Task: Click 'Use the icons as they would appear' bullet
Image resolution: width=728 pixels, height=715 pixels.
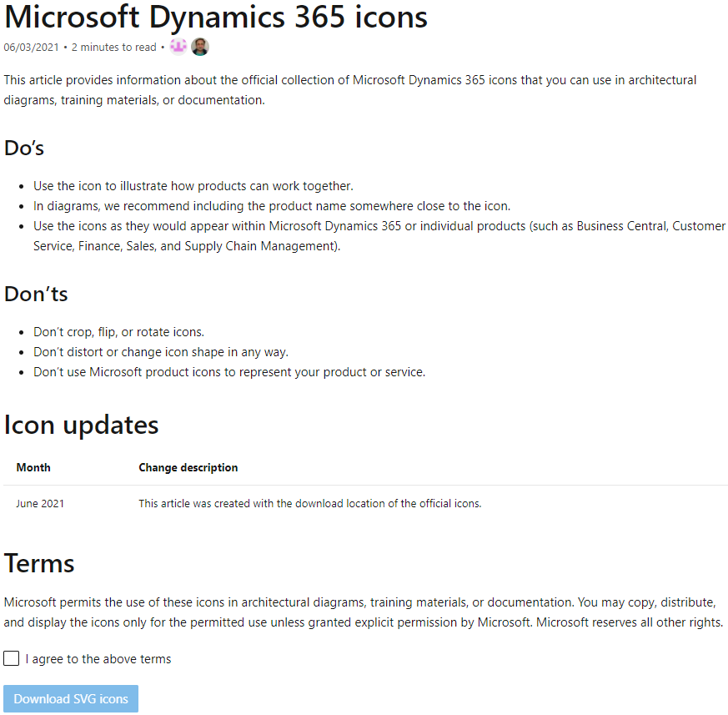Action: pos(379,236)
